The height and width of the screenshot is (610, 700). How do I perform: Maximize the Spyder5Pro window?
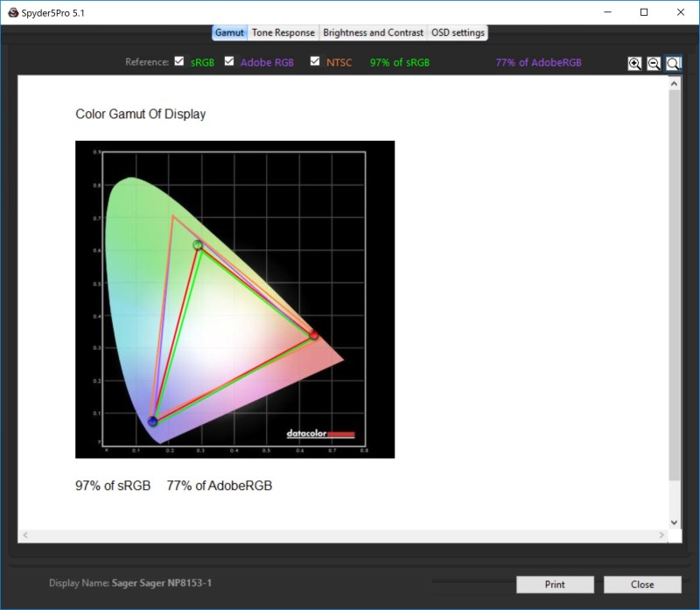[x=644, y=12]
